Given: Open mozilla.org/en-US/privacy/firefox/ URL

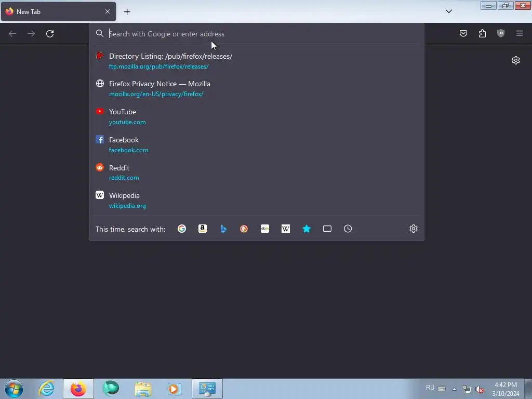Looking at the screenshot, I should 156,94.
